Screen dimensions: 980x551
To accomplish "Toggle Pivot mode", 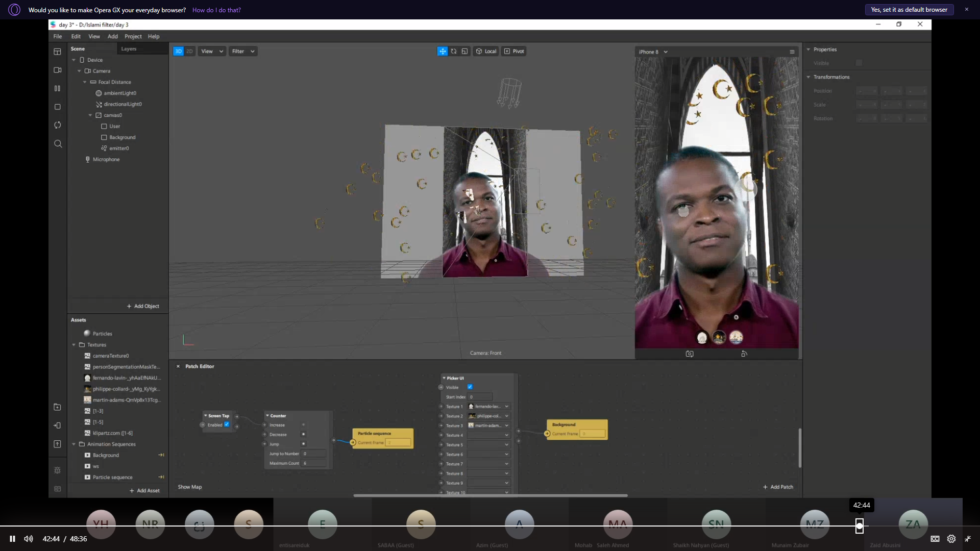I will [x=514, y=51].
